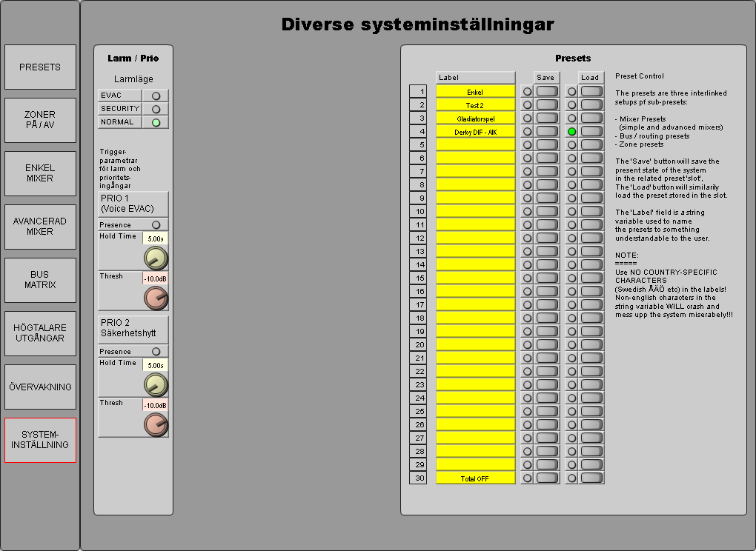Viewport: 756px width, 551px height.
Task: Click the PRIO 1 Thresh value field
Action: click(155, 278)
